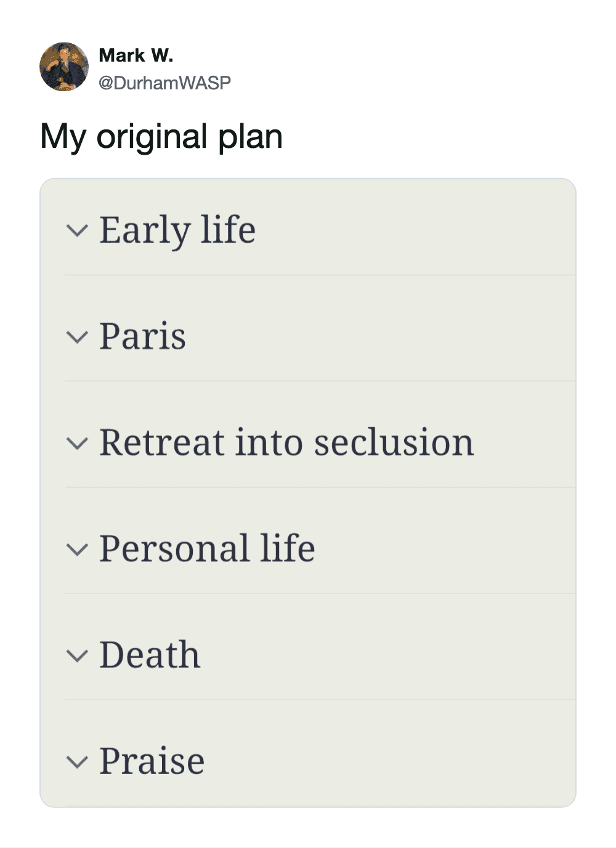Click the word "Retreat" in the third heading

[162, 442]
